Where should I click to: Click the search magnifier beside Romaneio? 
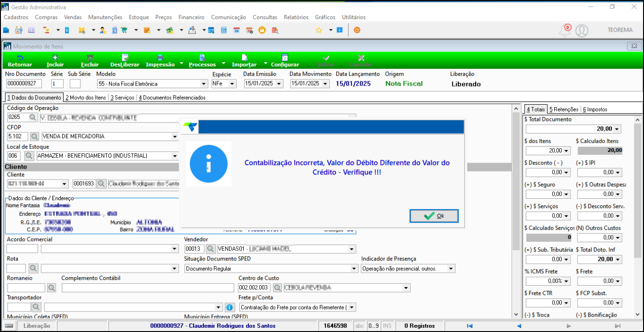pyautogui.click(x=51, y=288)
